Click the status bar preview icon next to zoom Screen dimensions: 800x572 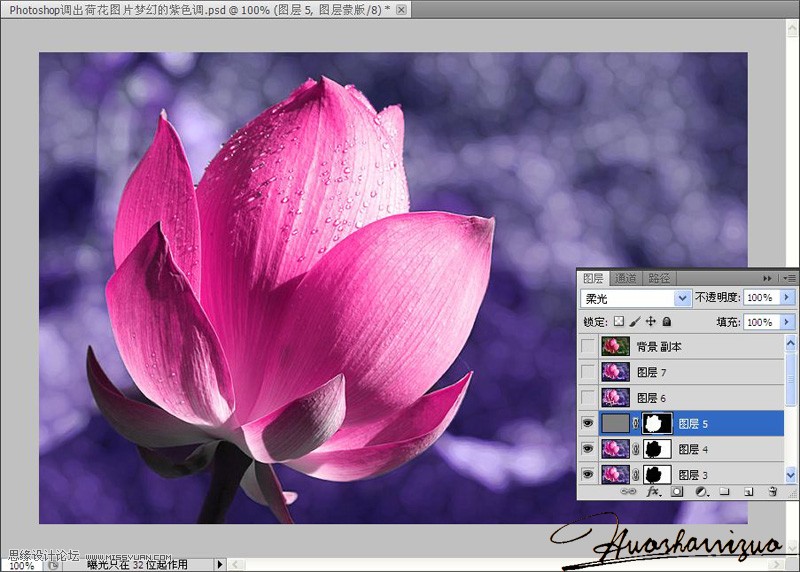tap(53, 565)
